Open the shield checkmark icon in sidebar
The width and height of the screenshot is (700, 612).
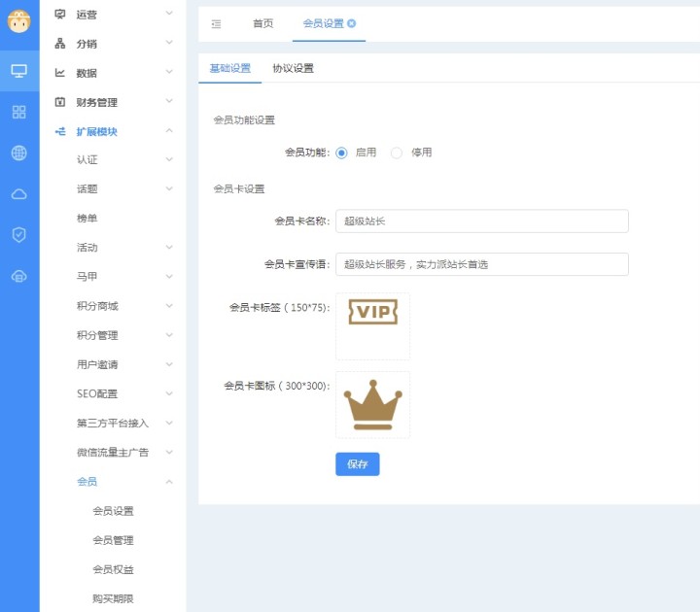click(18, 235)
